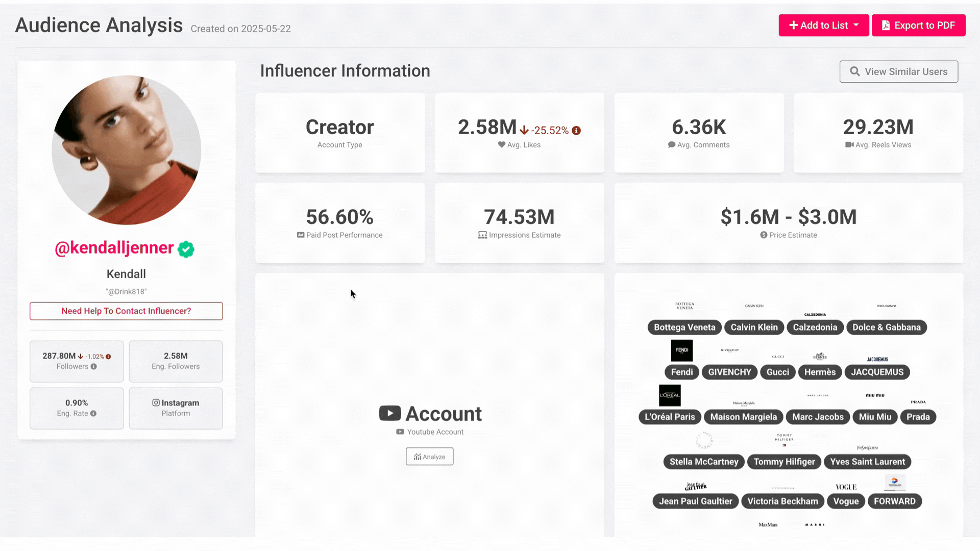Click the L'Oréal brand logo
This screenshot has width=980, height=551.
670,395
